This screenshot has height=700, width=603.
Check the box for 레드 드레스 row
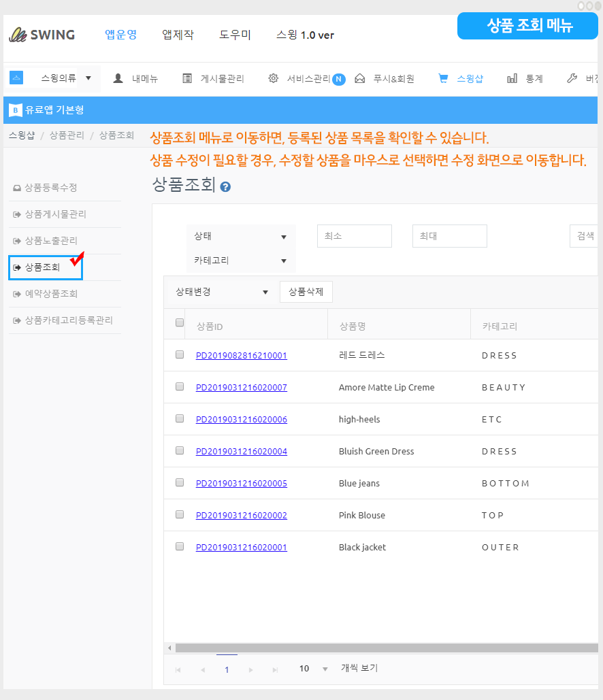[x=180, y=354]
